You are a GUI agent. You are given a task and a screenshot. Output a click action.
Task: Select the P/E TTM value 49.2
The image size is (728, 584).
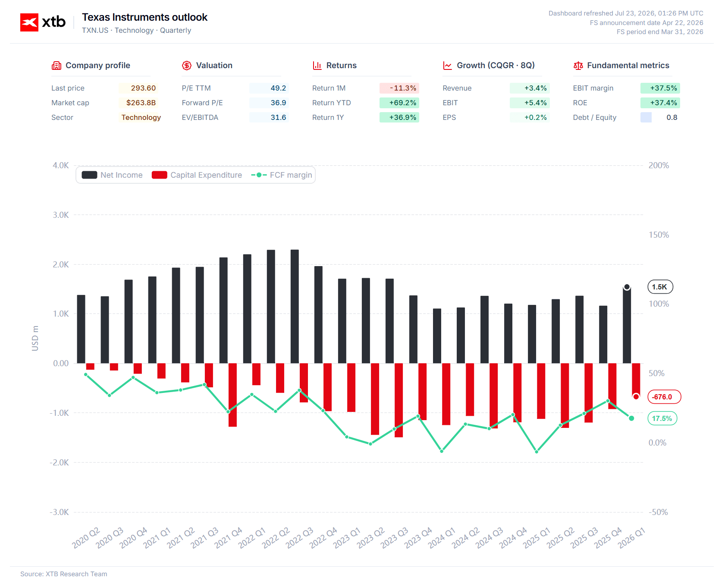point(269,88)
